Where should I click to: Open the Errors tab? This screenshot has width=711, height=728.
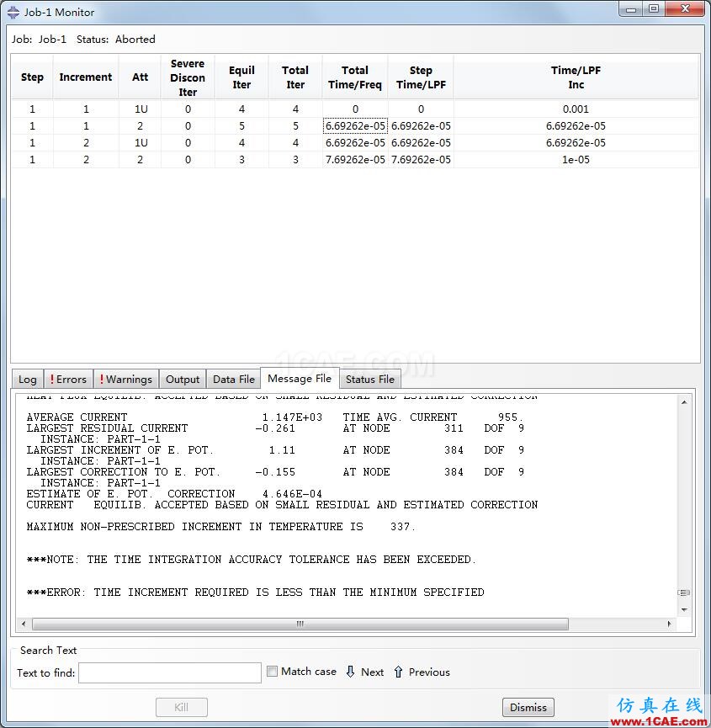pyautogui.click(x=68, y=380)
